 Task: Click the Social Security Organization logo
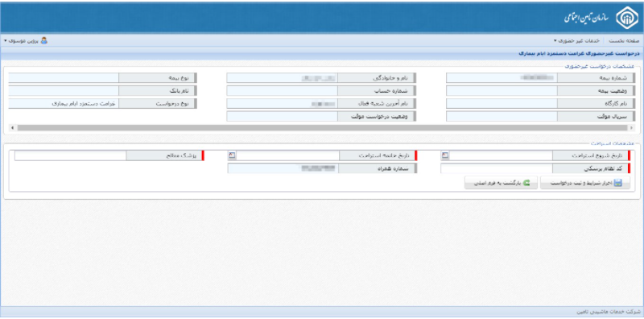click(627, 18)
